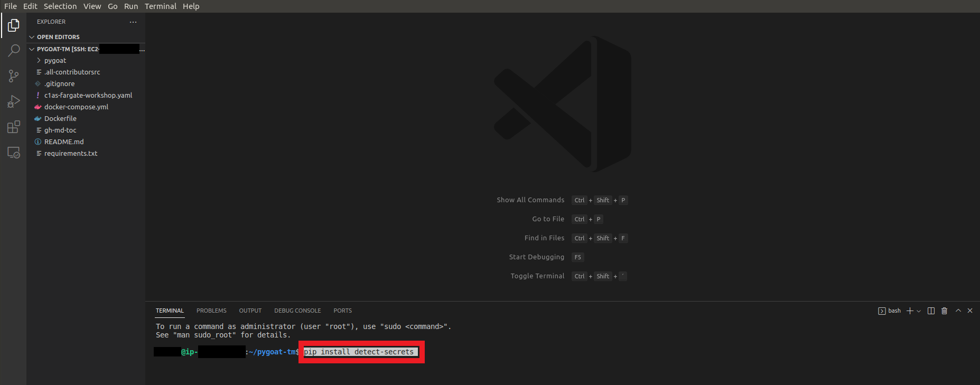980x385 pixels.
Task: Open the Terminal menu
Action: coord(161,6)
